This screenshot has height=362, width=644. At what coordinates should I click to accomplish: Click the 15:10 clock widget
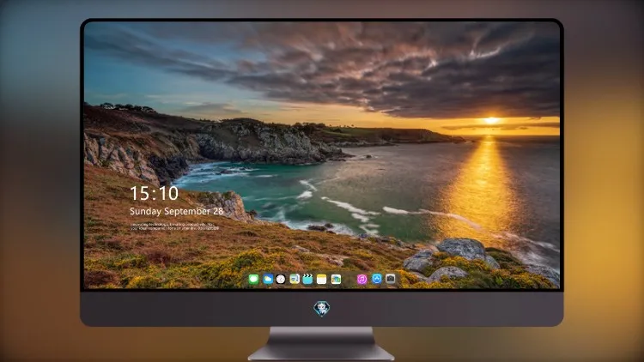[x=154, y=193]
